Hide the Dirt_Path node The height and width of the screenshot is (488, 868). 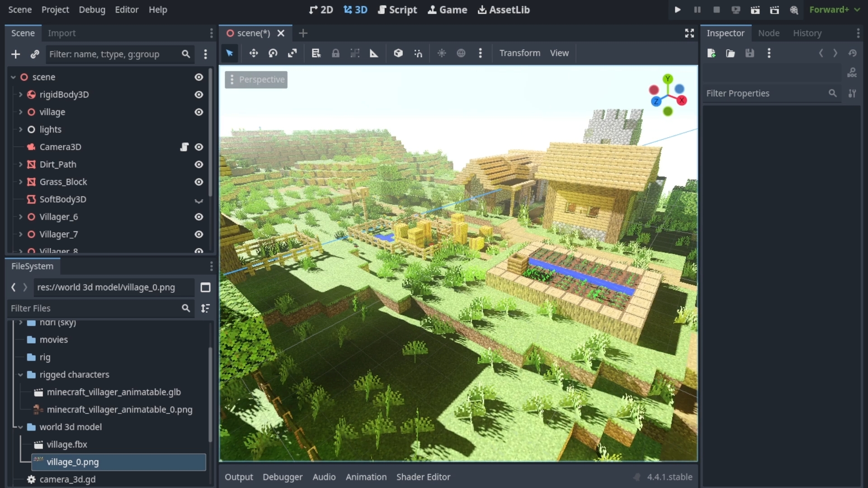(x=199, y=164)
